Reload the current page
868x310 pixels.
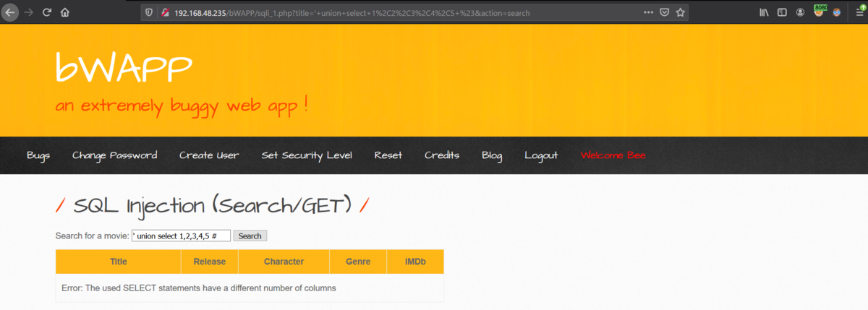47,12
